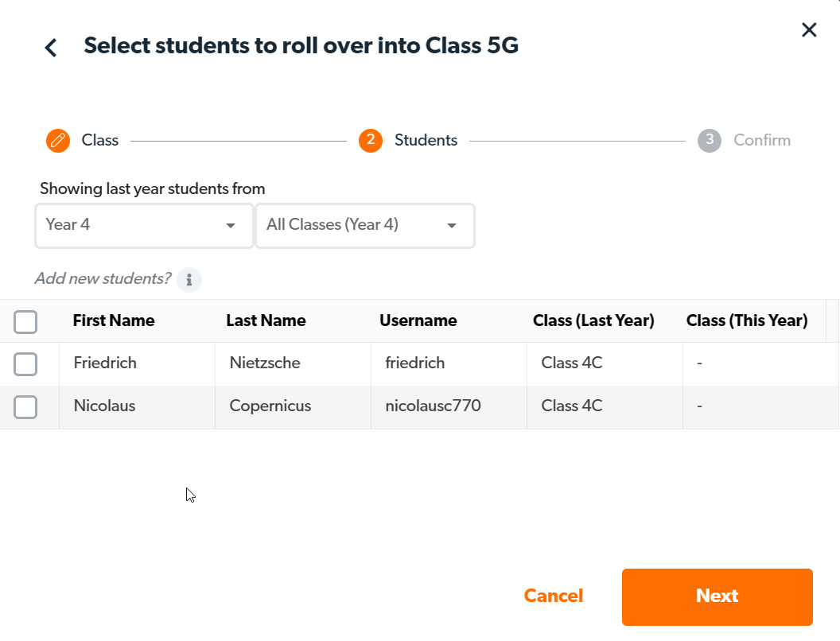
Task: Click the pencil icon for Class step
Action: point(58,141)
